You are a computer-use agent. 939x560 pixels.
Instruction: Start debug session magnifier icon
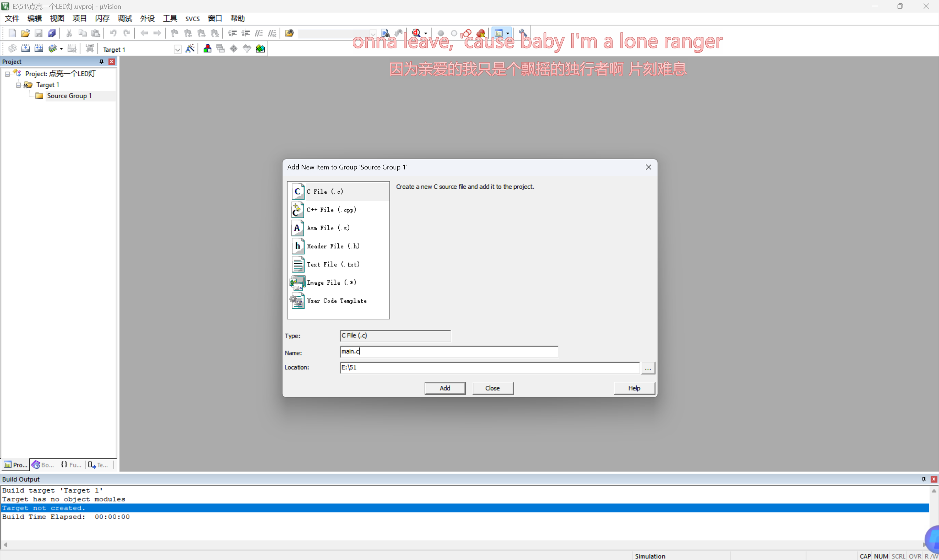416,33
